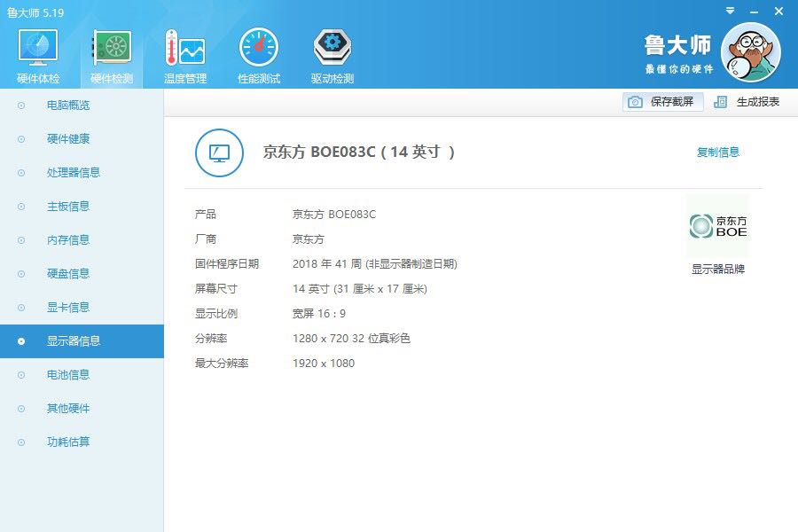Click resolution 1280 x 720 value
Viewport: 798px width, 532px height.
351,339
